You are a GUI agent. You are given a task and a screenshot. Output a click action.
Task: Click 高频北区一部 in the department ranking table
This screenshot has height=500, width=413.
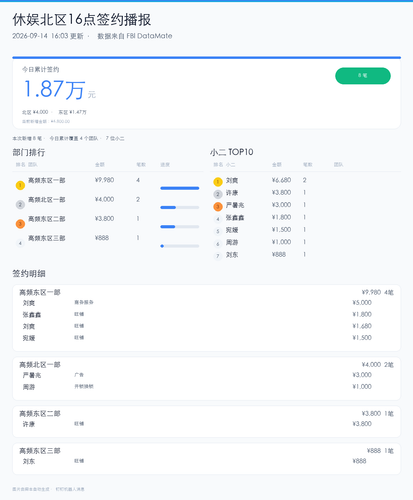(47, 200)
